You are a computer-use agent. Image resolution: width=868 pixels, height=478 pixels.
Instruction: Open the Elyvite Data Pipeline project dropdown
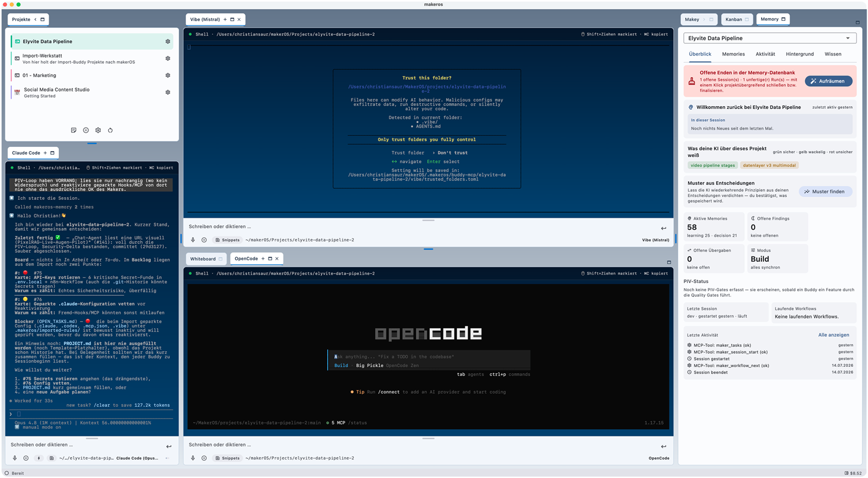(x=769, y=38)
